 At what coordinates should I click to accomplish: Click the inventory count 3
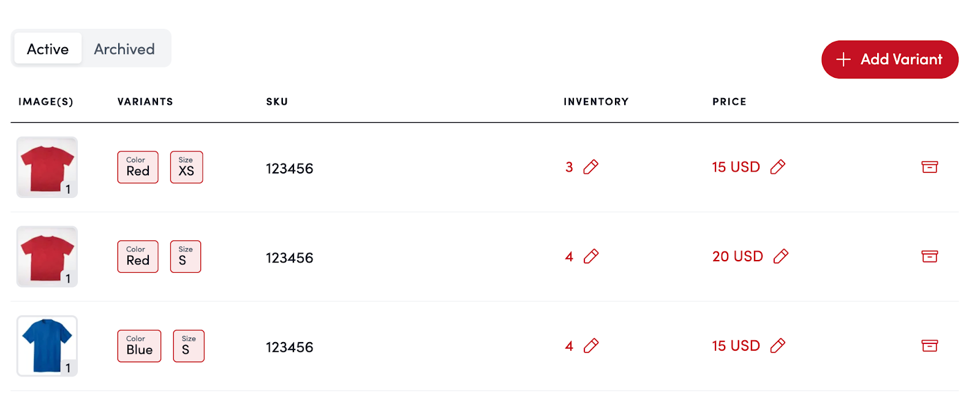click(569, 167)
